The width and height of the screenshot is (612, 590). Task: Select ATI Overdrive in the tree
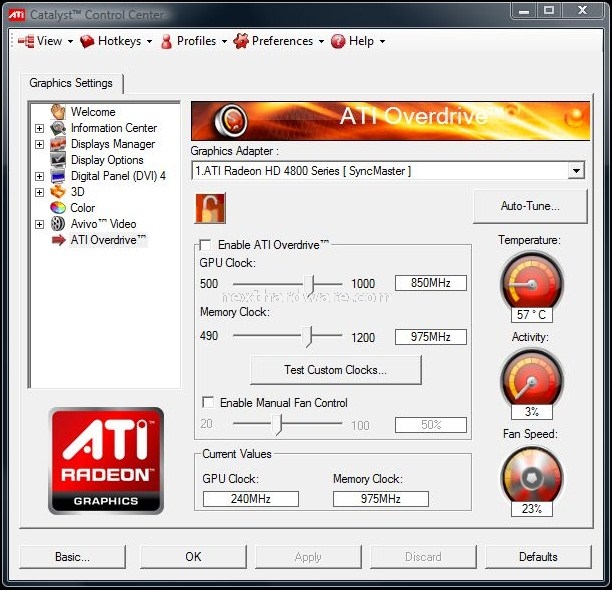(108, 240)
